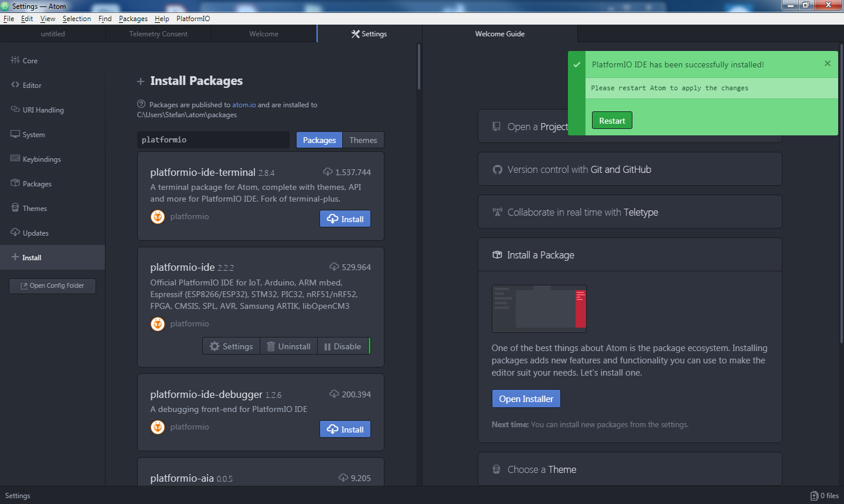The image size is (844, 504).
Task: Expand the Choose a Theme card
Action: [x=630, y=469]
